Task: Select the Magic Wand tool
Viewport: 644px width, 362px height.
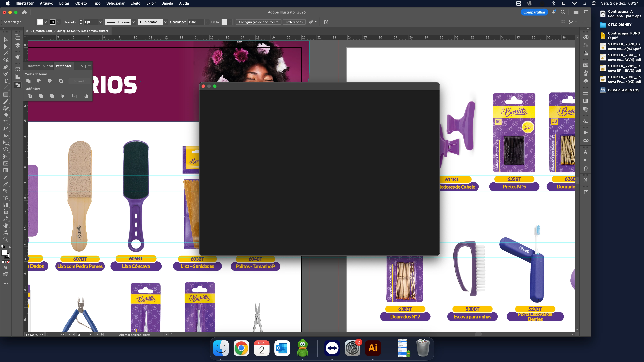Action: [5, 53]
